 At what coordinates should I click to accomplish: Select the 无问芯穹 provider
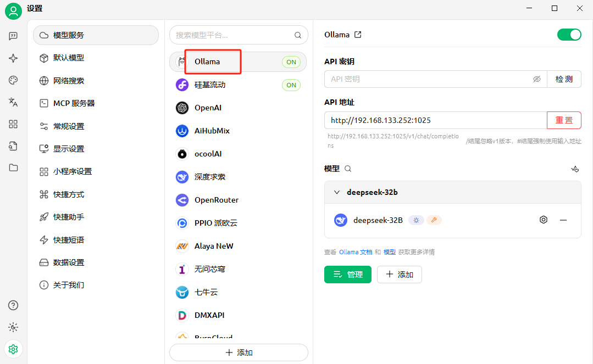(237, 269)
